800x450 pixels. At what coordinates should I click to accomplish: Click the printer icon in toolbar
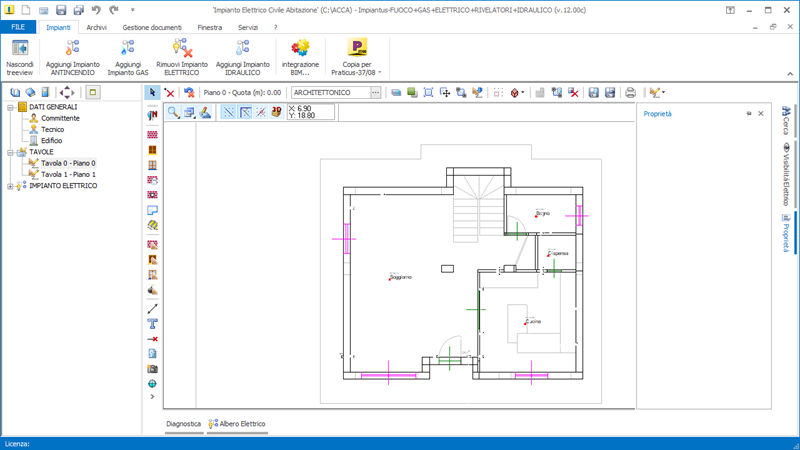(630, 92)
